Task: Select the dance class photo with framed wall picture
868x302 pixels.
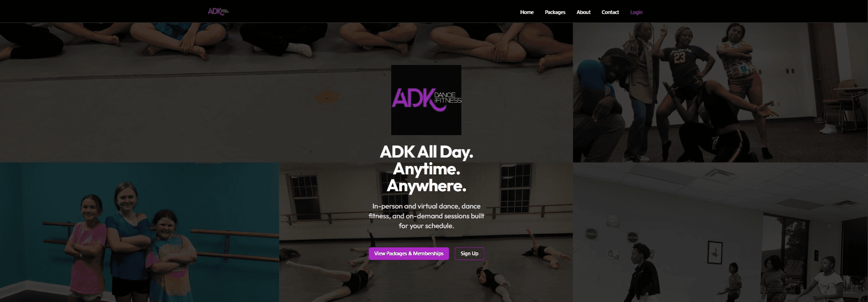Action: pos(720,232)
